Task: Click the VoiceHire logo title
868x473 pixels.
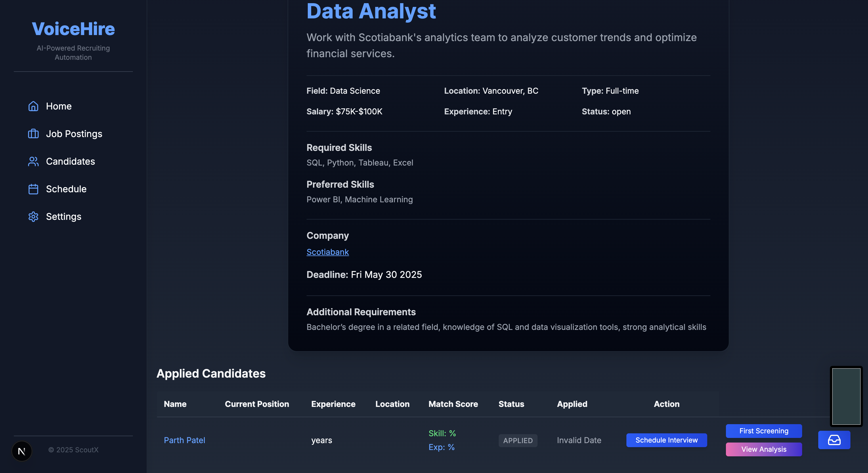Action: coord(73,29)
